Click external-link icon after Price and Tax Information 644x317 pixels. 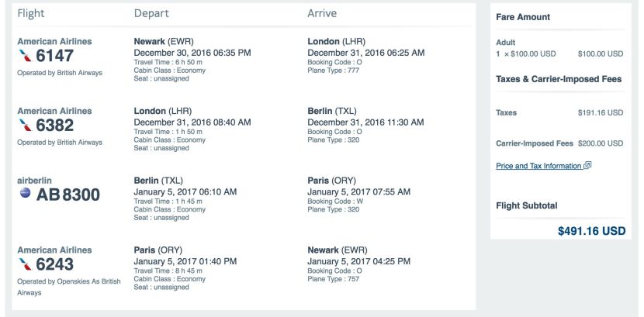pyautogui.click(x=587, y=166)
